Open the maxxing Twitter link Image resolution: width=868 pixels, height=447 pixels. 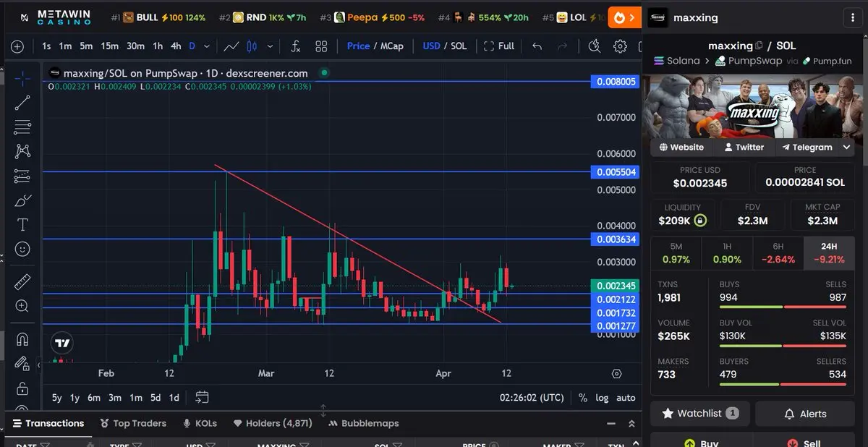(x=744, y=147)
